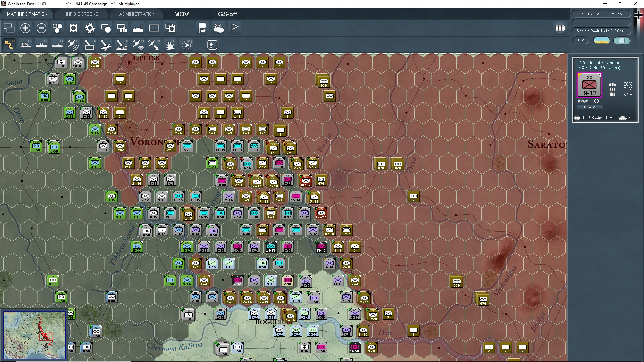Zoom in with the plus icon

pyautogui.click(x=25, y=28)
